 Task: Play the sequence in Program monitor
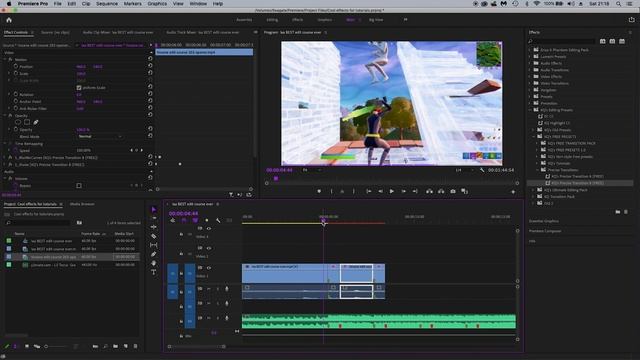(x=391, y=191)
